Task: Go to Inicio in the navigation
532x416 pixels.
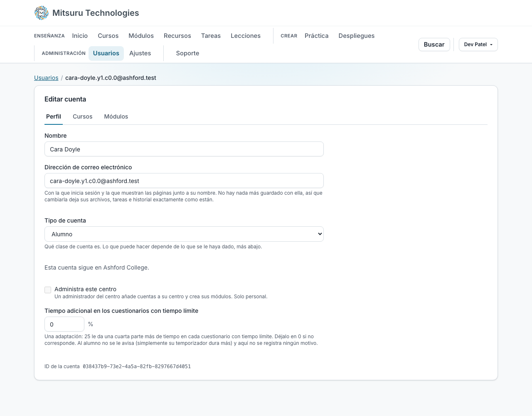Action: click(80, 36)
